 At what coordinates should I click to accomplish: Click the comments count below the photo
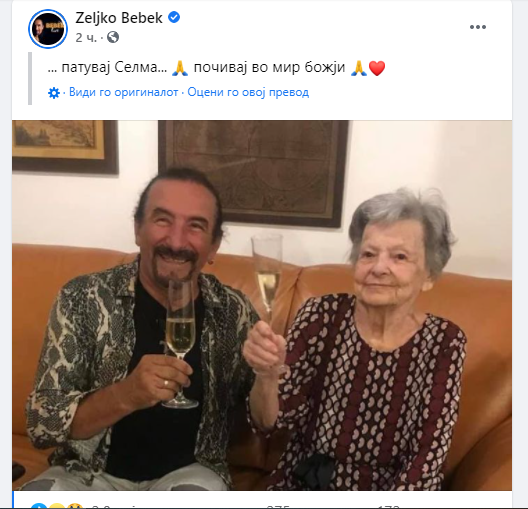tap(278, 507)
